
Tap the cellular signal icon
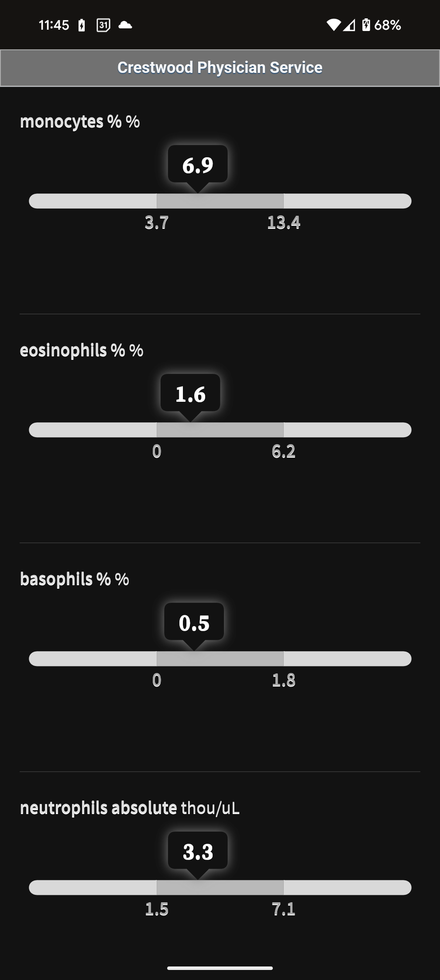[349, 25]
